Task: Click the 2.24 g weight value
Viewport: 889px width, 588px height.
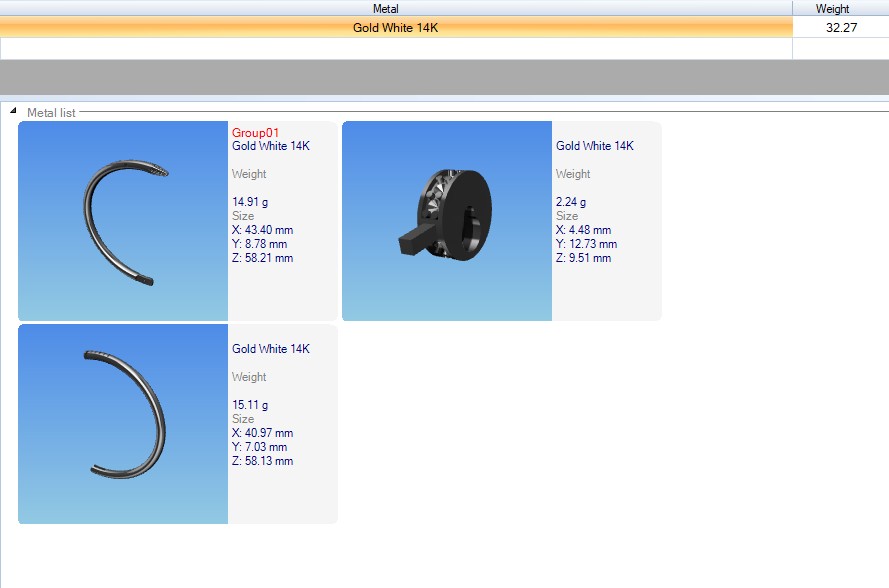Action: coord(571,202)
